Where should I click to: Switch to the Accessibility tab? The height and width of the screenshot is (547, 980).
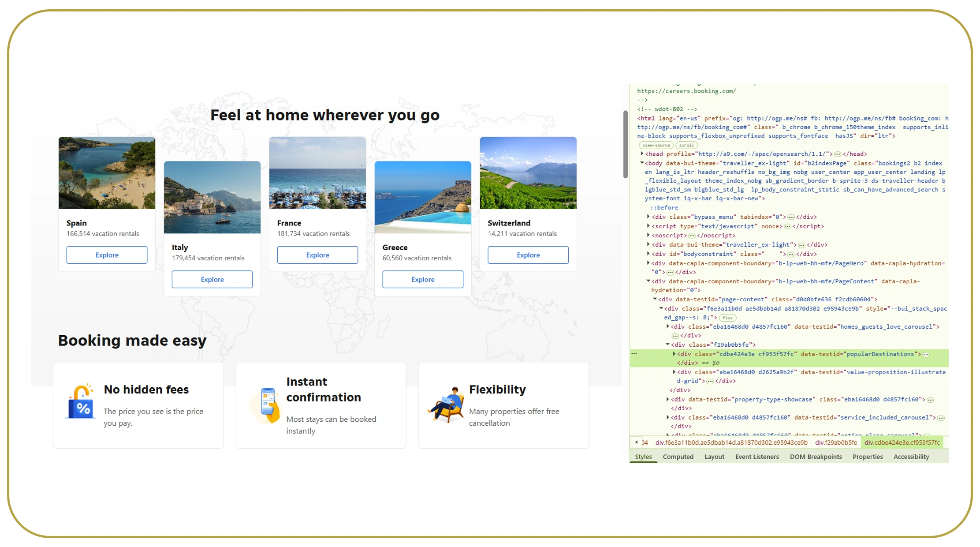[x=911, y=457]
